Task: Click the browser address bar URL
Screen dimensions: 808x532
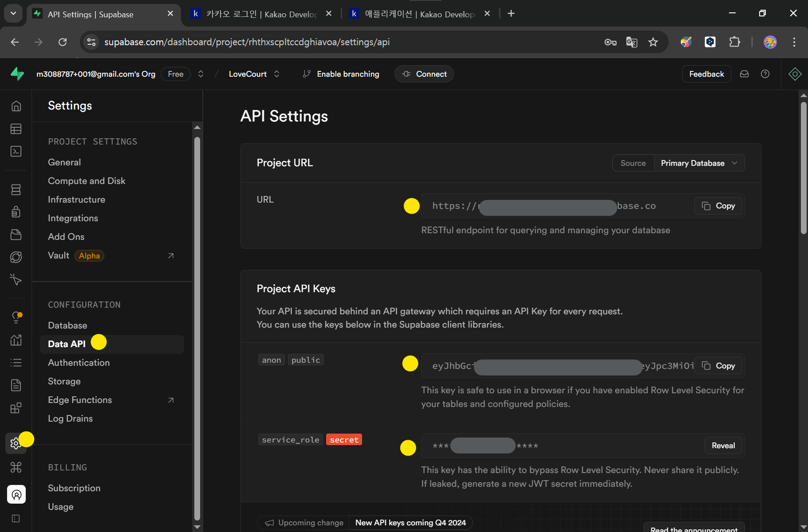Action: tap(247, 42)
